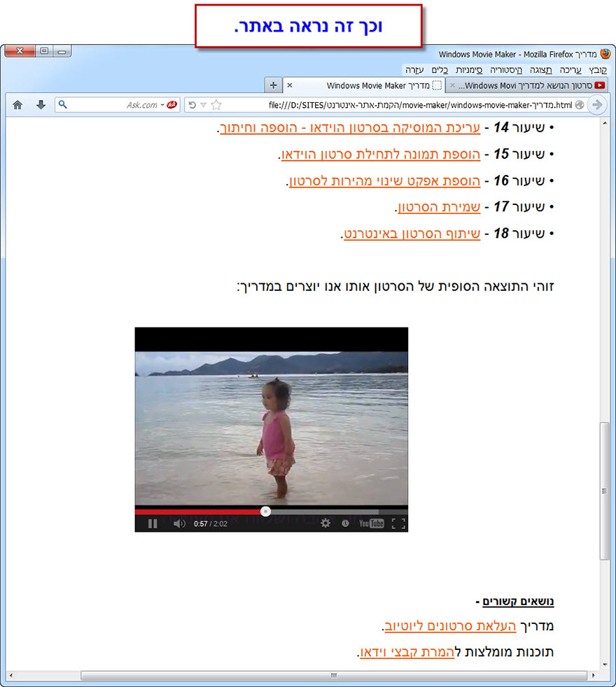The width and height of the screenshot is (616, 687).
Task: Click the YouTube favicon on the first tab
Action: [x=600, y=85]
